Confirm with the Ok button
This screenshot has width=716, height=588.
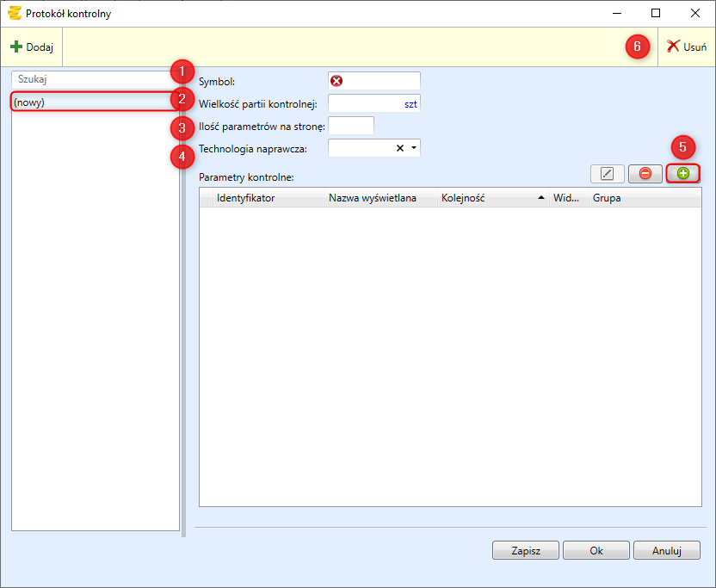(x=596, y=550)
